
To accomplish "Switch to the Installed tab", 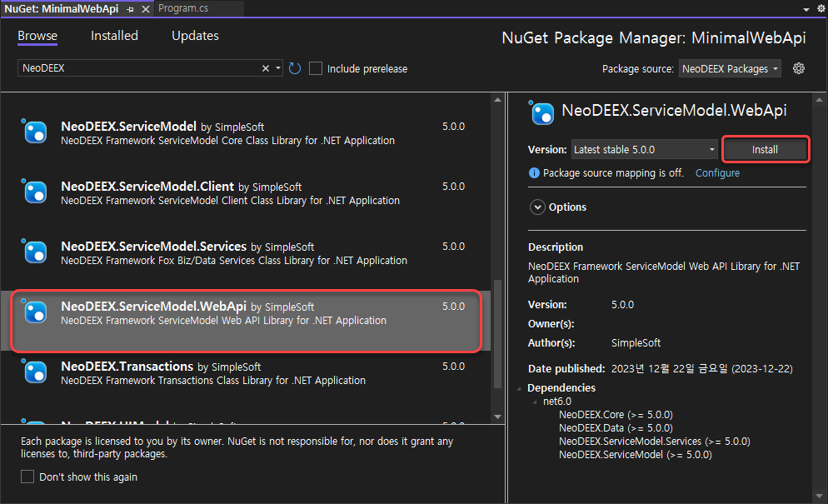I will click(x=114, y=36).
